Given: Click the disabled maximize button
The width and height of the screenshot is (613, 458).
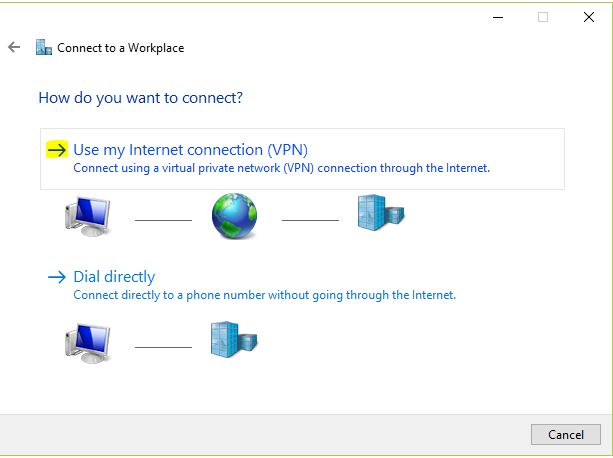Looking at the screenshot, I should pos(543,17).
